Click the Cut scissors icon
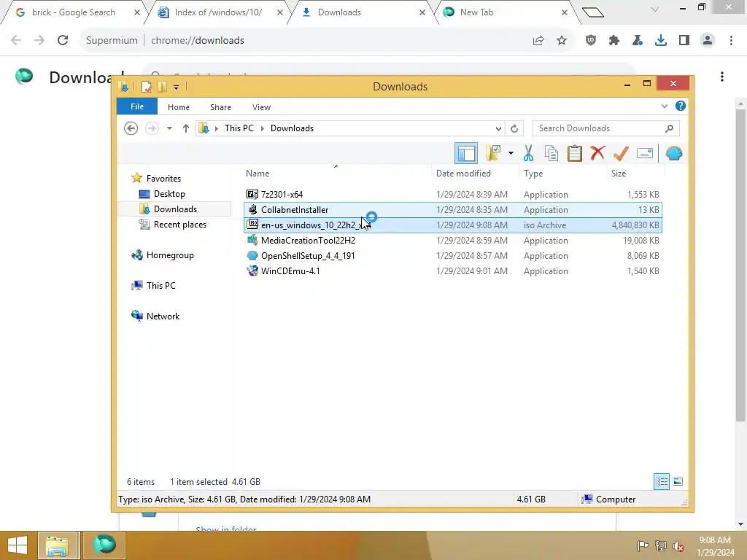 coord(528,153)
